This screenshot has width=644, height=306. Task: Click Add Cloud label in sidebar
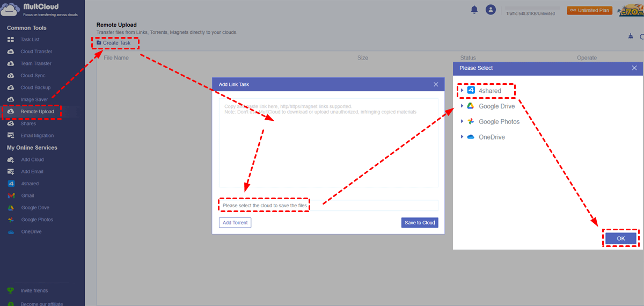(33, 160)
